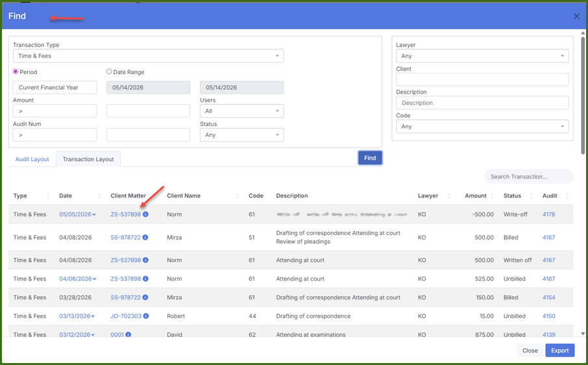This screenshot has width=588, height=365.
Task: Open client matter JO-702303 link
Action: (126, 316)
